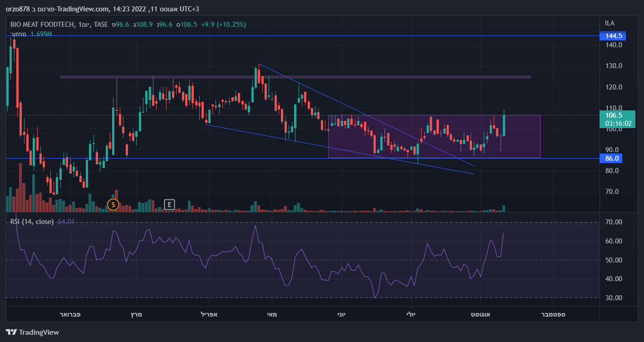Click the E earnings marker
Image resolution: width=644 pixels, height=342 pixels.
click(169, 204)
